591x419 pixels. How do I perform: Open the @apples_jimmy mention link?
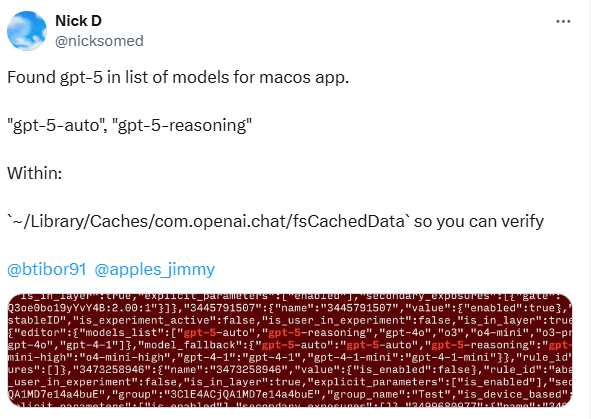[x=155, y=269]
